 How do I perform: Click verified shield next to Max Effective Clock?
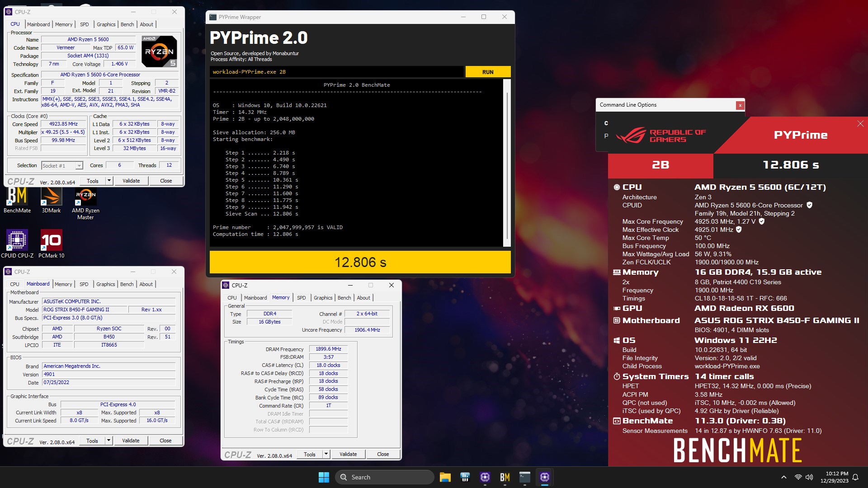click(x=739, y=230)
